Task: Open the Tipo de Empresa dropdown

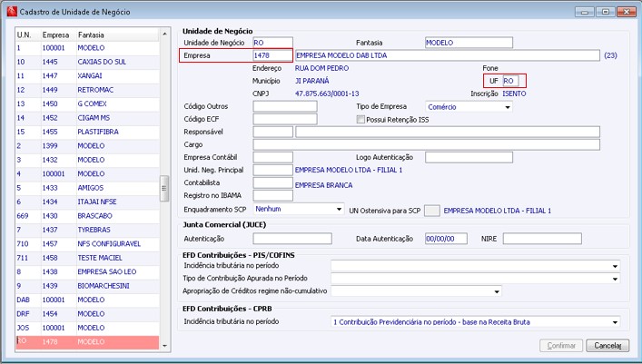Action: tap(469, 107)
